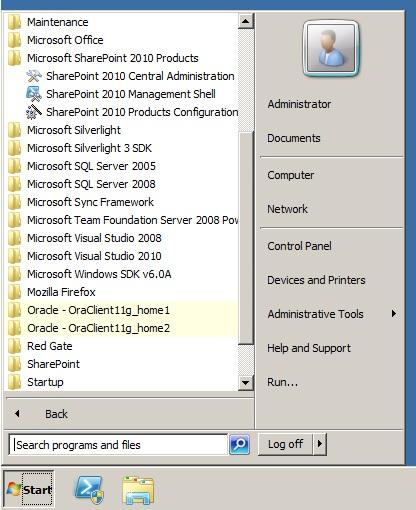
Task: Expand the Administrative Tools submenu arrow
Action: click(x=394, y=314)
